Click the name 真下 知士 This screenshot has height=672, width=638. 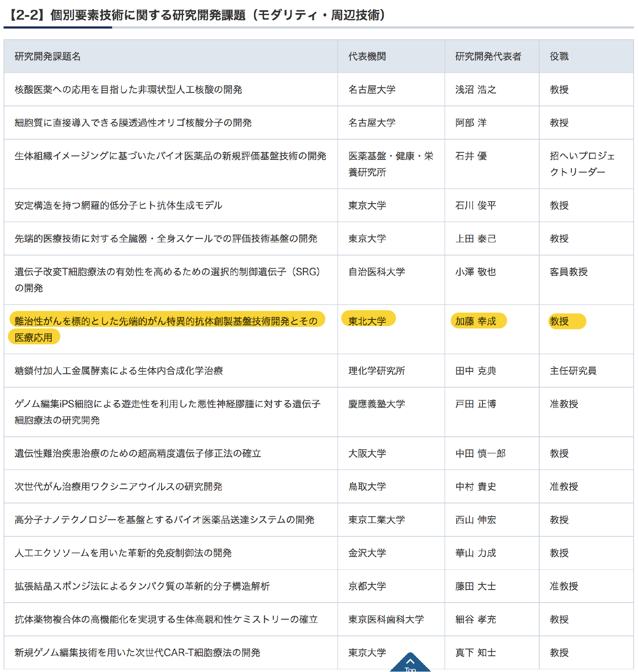pos(476,653)
